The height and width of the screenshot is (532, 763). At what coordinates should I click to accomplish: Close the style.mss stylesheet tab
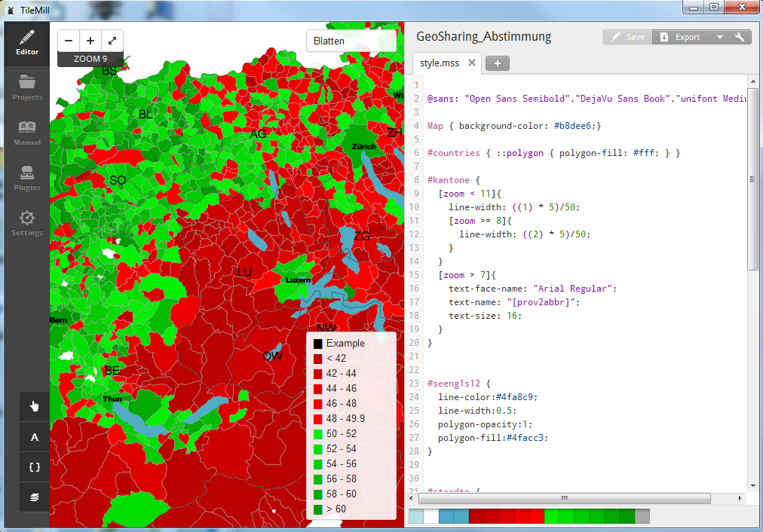472,63
